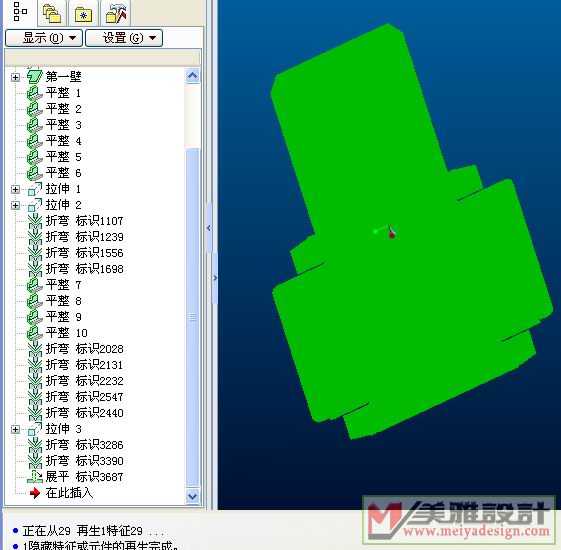
Task: Click the red 在此插入 arrow
Action: click(35, 493)
